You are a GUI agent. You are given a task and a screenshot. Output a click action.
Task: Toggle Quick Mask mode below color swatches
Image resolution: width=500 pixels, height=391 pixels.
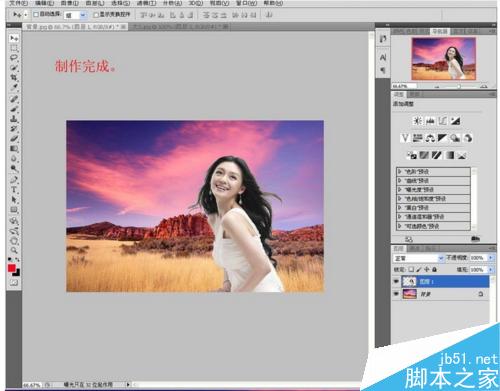pos(14,283)
